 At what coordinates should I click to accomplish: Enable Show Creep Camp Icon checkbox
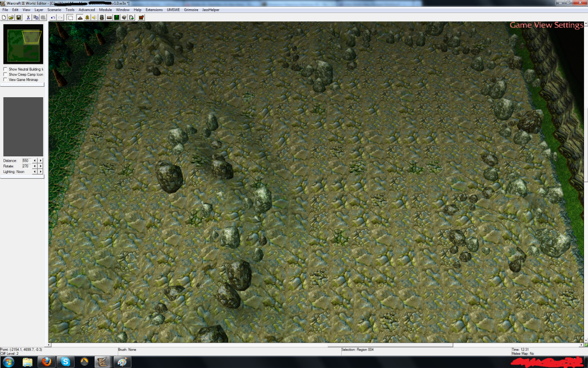pos(5,74)
